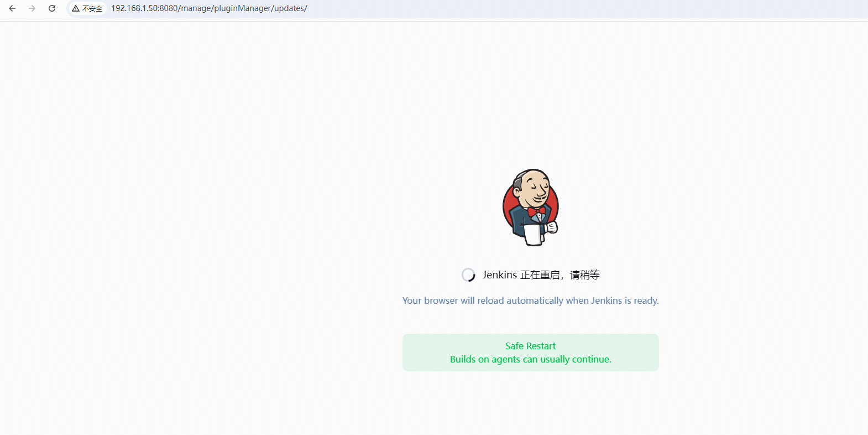868x435 pixels.
Task: Click 'Builds on agents can usually continue.' text
Action: 531,359
